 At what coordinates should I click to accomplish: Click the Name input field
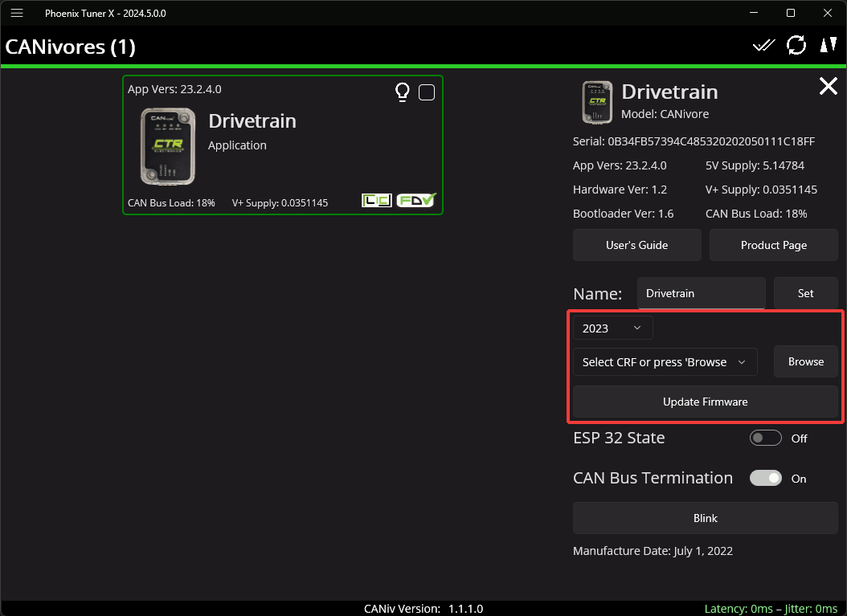[702, 293]
